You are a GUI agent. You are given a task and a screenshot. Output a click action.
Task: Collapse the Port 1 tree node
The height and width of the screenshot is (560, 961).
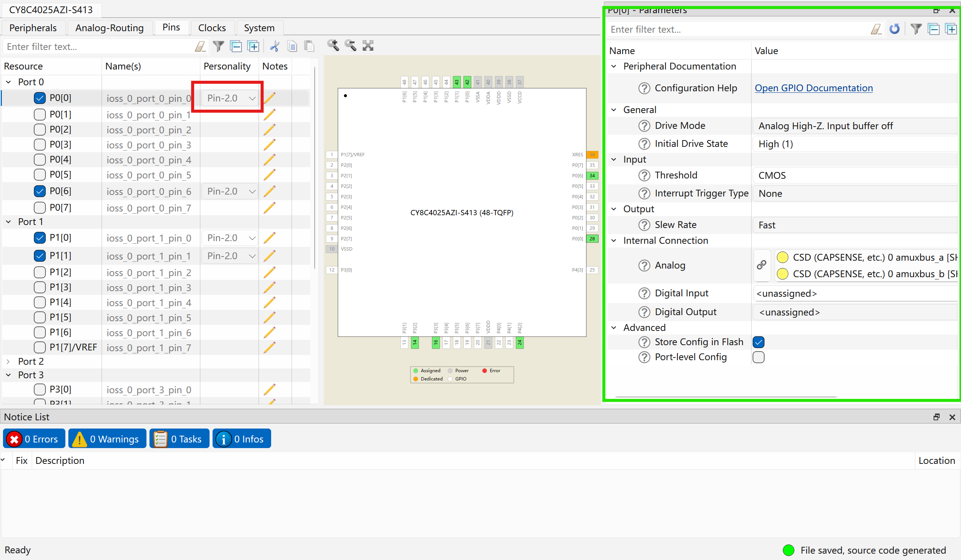[x=8, y=222]
